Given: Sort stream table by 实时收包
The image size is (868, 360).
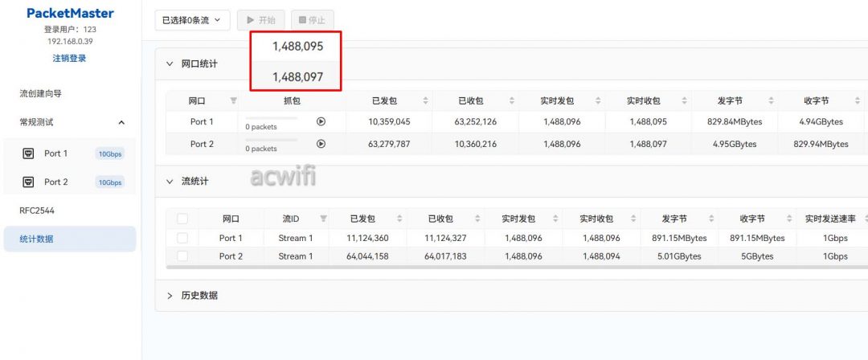Looking at the screenshot, I should coord(633,219).
